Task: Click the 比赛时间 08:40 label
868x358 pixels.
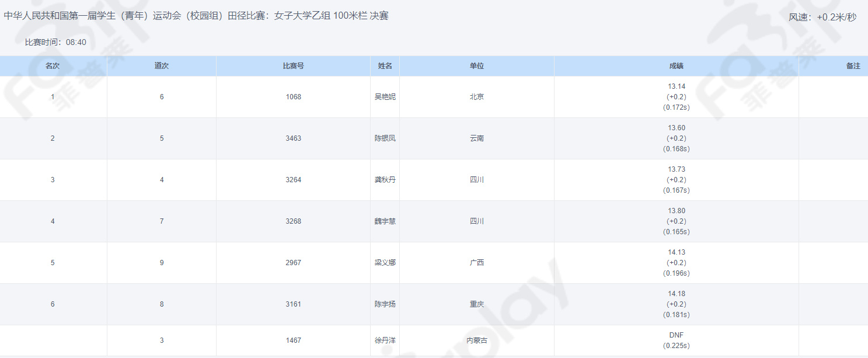Action: point(55,42)
